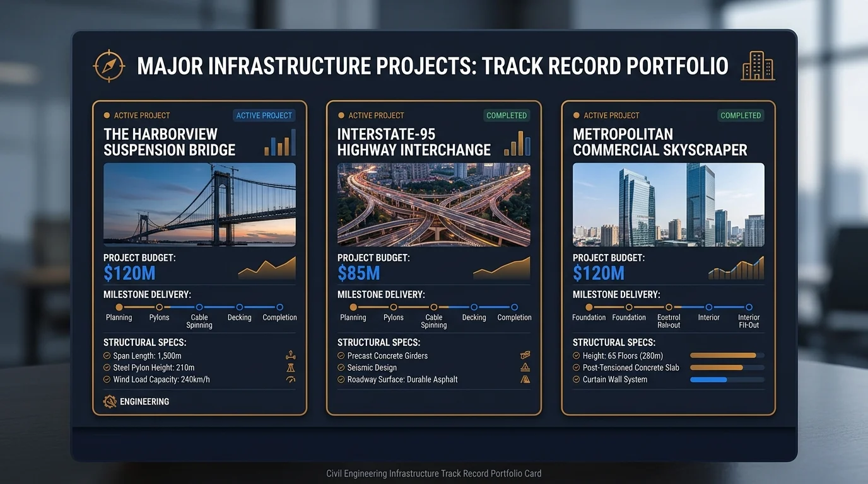This screenshot has height=484, width=868.
Task: Click the orange status dot on Harborview card
Action: tap(107, 115)
